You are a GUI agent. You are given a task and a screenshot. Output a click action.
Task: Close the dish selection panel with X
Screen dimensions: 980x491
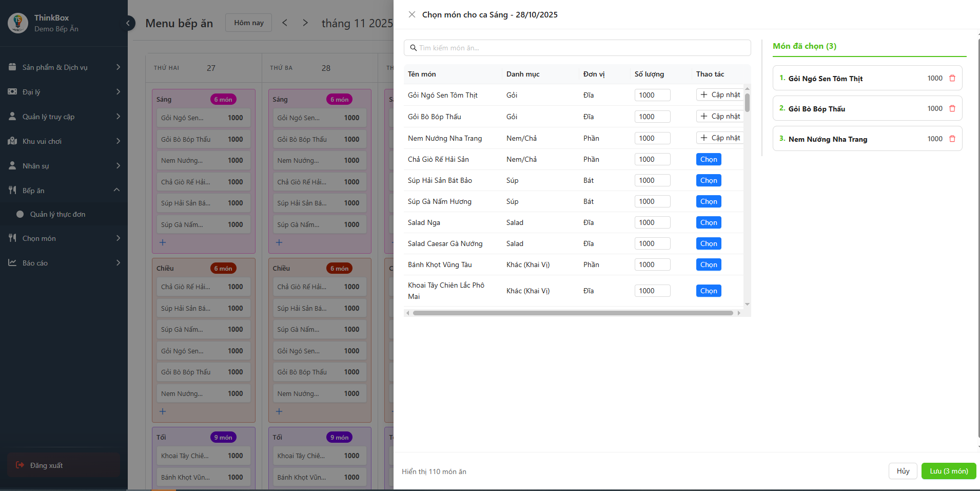[411, 14]
